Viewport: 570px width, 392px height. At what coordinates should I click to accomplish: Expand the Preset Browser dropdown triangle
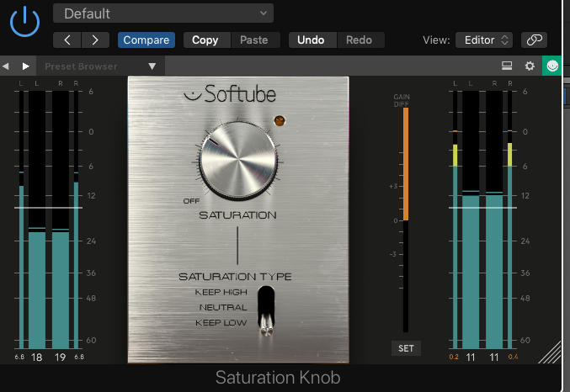(152, 66)
